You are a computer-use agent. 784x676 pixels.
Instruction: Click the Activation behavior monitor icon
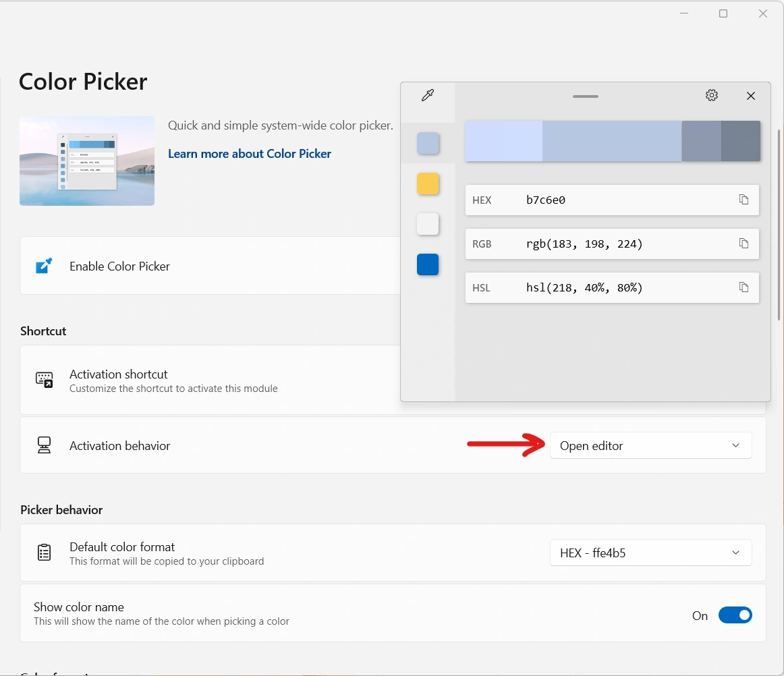[x=44, y=445]
